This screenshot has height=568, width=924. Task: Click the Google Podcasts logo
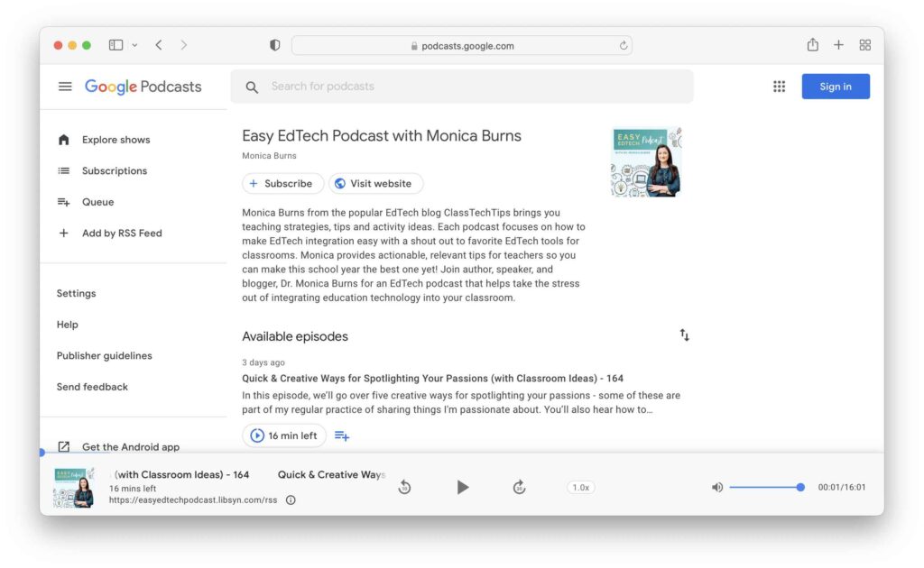[x=143, y=87]
